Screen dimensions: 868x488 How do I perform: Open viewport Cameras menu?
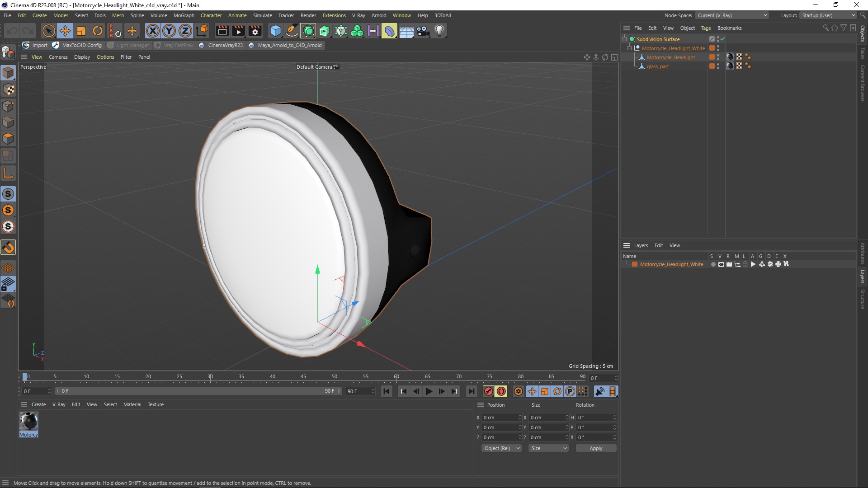[58, 57]
